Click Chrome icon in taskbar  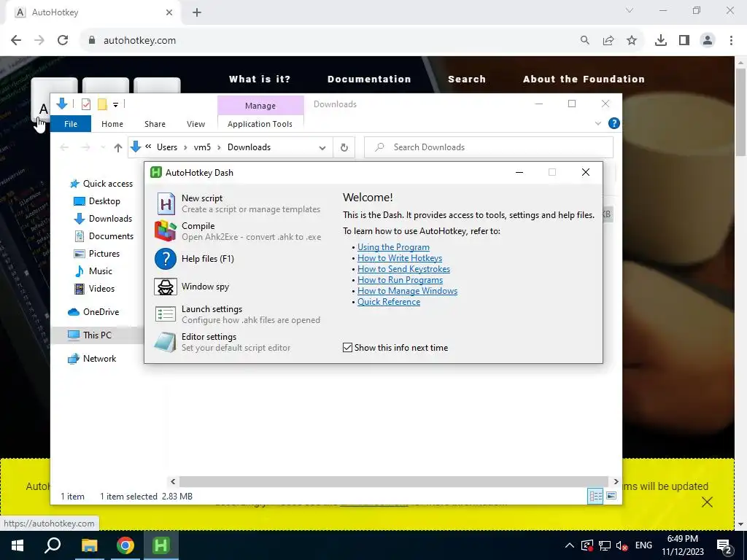point(125,545)
